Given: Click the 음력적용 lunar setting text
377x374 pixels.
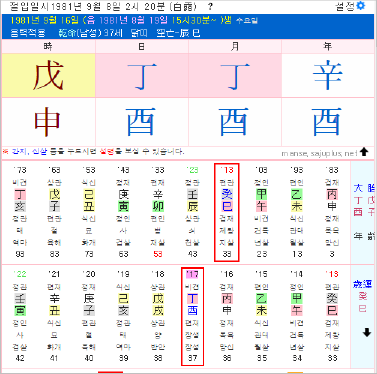Looking at the screenshot, I should coord(28,33).
